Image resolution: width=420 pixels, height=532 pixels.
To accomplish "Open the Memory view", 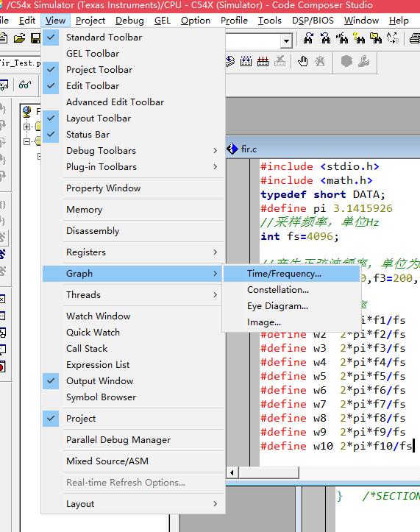I will pyautogui.click(x=133, y=210).
